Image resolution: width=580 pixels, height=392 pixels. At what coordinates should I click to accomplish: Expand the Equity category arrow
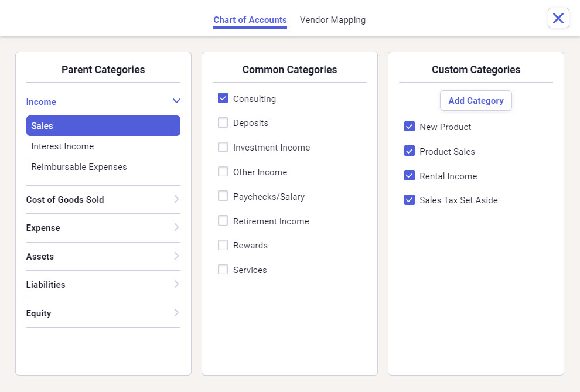(176, 313)
